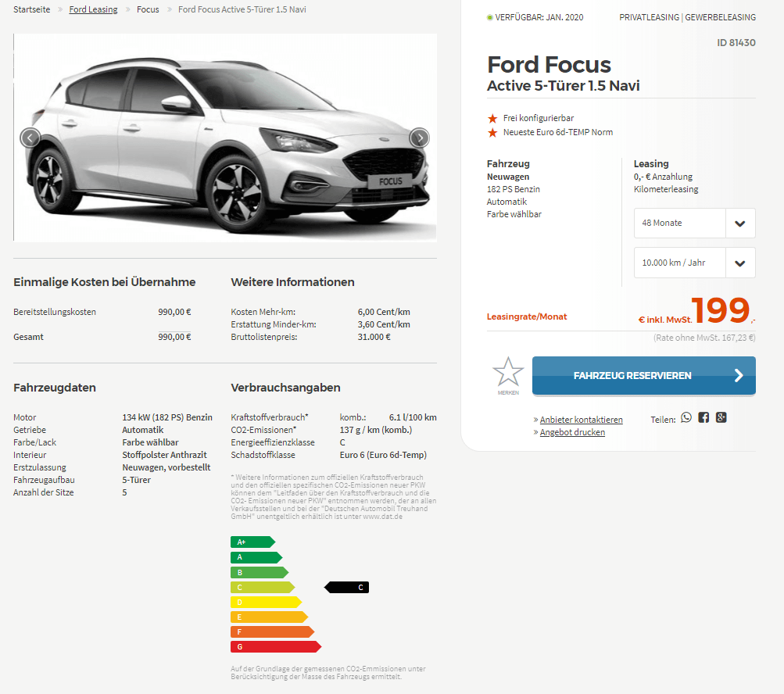Screen dimensions: 784x694
Task: Click the 'Rate ohne MwSt. 167,23 €' note
Action: click(704, 338)
